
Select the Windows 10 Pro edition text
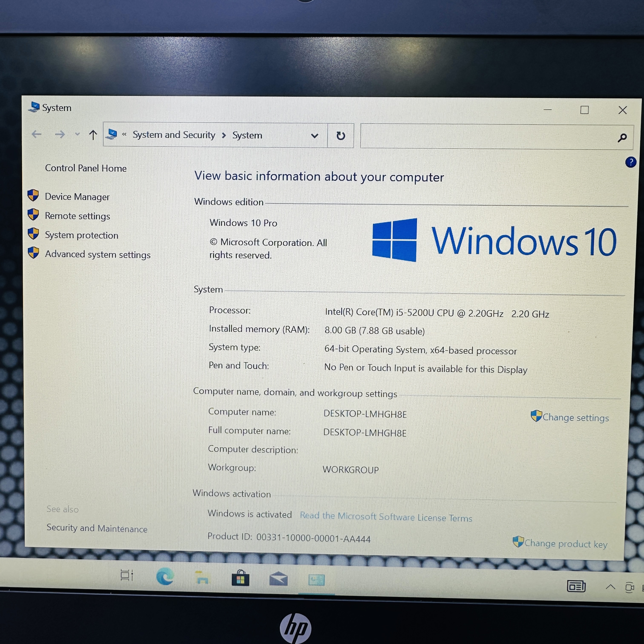[x=243, y=223]
